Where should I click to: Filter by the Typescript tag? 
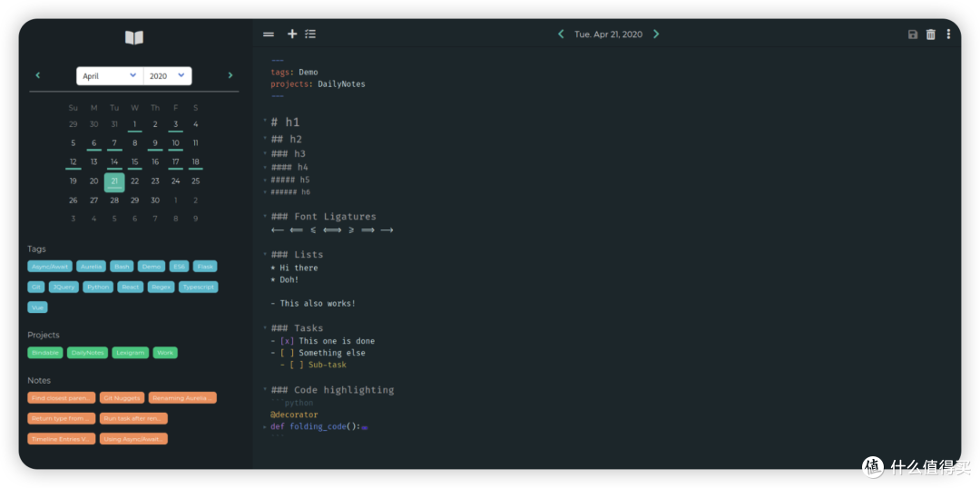coord(198,287)
